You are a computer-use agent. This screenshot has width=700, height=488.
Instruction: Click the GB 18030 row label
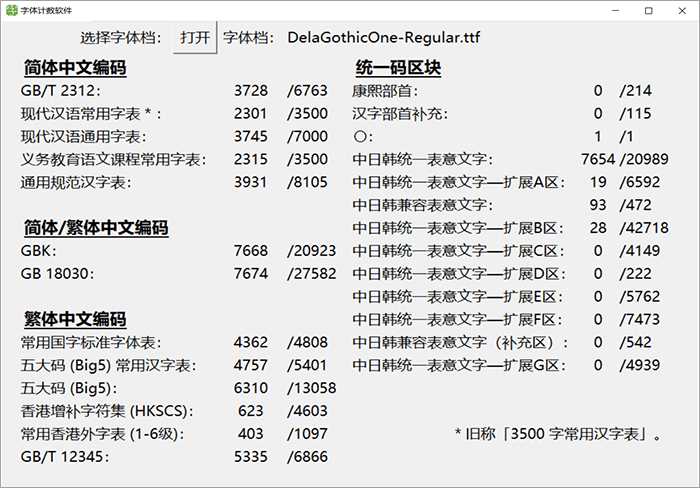53,273
